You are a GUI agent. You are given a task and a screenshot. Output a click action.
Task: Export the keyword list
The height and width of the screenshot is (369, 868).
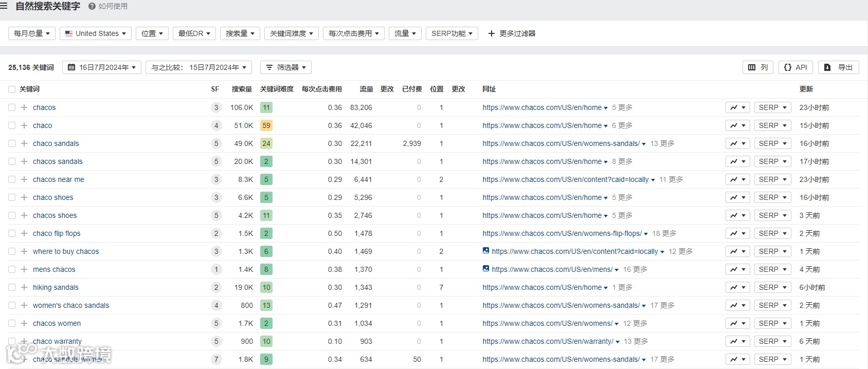839,67
